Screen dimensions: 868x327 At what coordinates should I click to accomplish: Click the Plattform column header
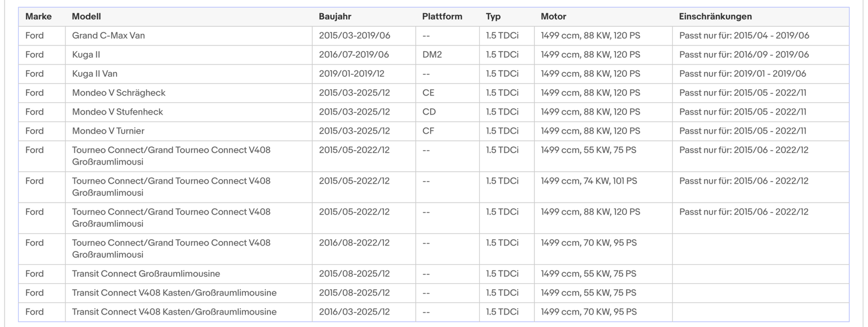[x=442, y=17]
